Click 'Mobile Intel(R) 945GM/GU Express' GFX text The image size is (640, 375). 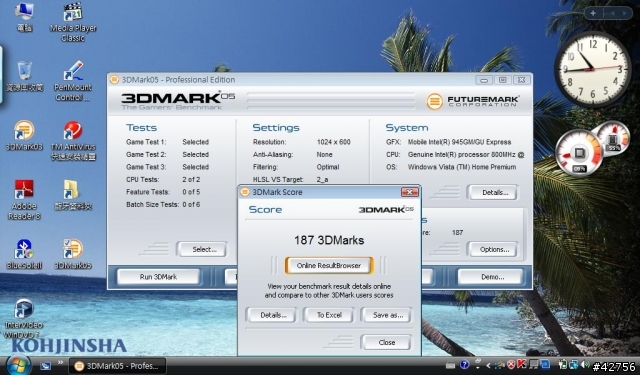point(459,142)
